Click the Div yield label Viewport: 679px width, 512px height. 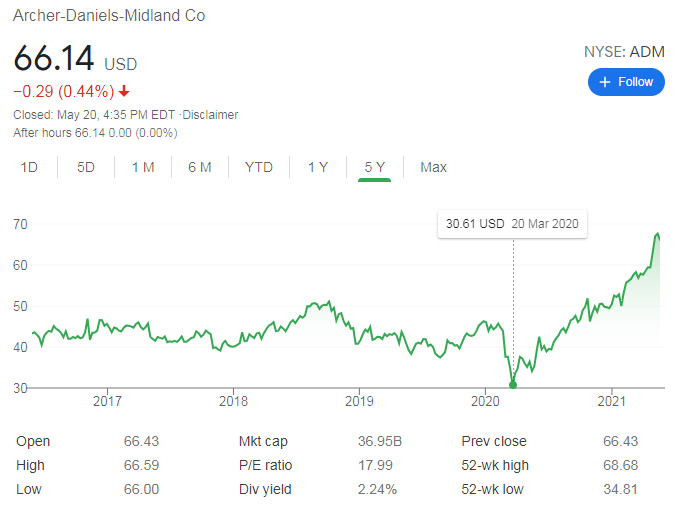tap(265, 489)
